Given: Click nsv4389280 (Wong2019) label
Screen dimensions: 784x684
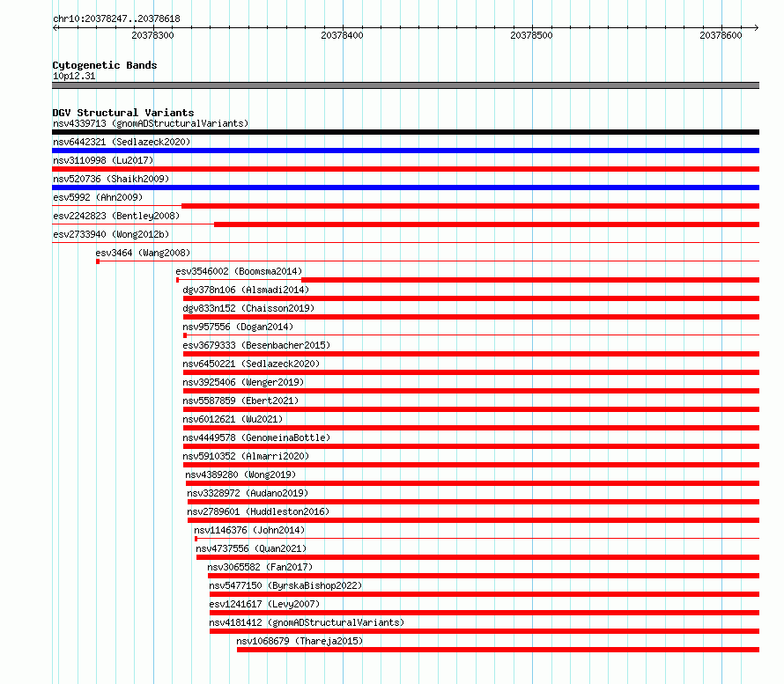Looking at the screenshot, I should click(x=240, y=474).
